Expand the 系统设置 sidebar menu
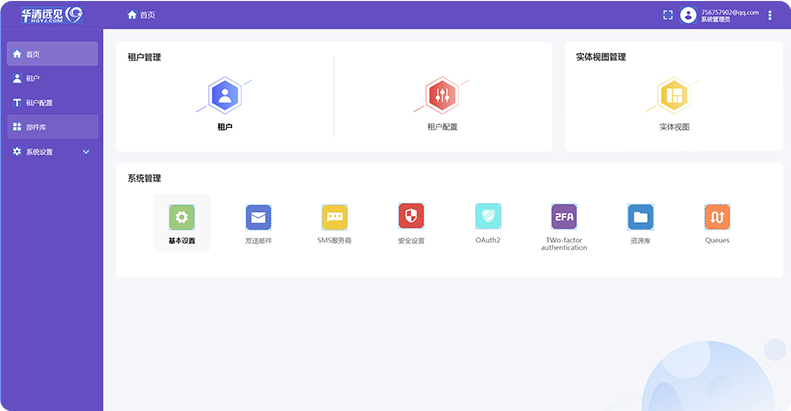Image resolution: width=791 pixels, height=411 pixels. [x=51, y=152]
